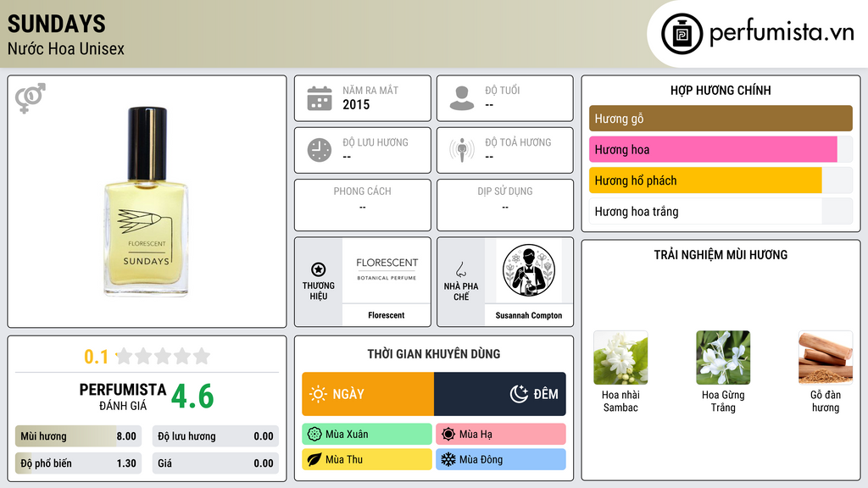
Task: Click the Thời gian khuyên dùng heading
Action: click(x=434, y=354)
